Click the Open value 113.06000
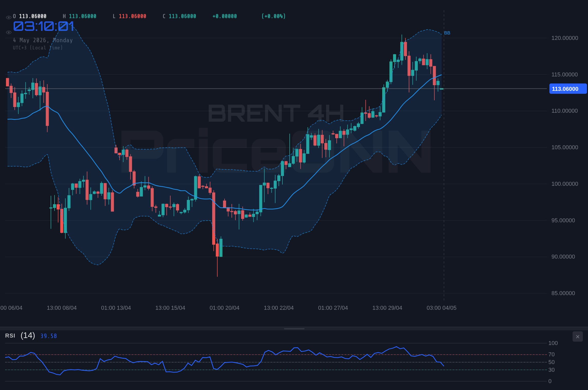The width and height of the screenshot is (588, 390). [33, 16]
